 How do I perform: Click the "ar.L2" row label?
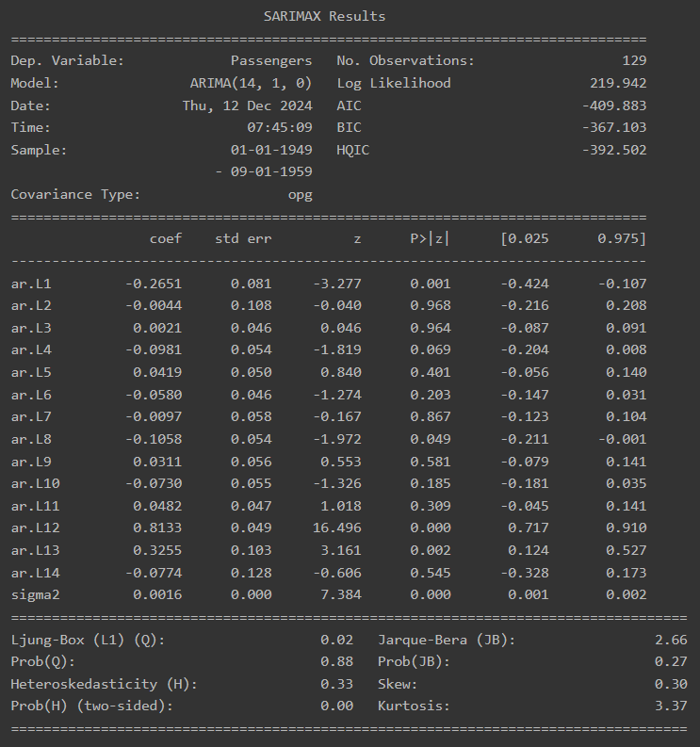click(31, 305)
